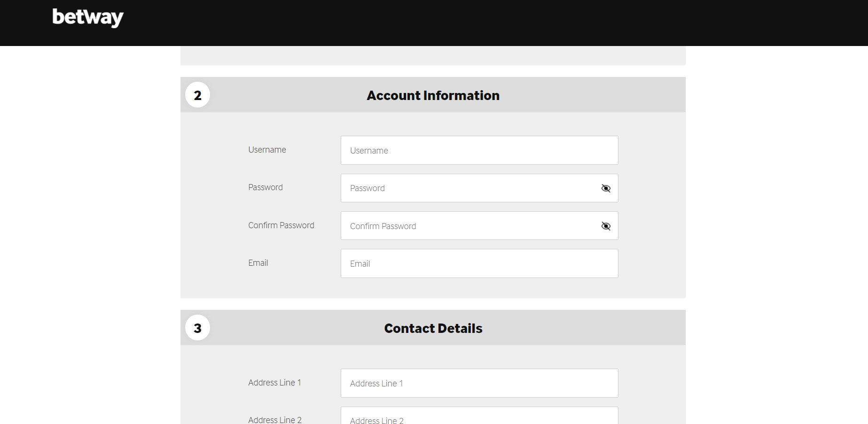868x424 pixels.
Task: Click the Email input field
Action: [479, 263]
